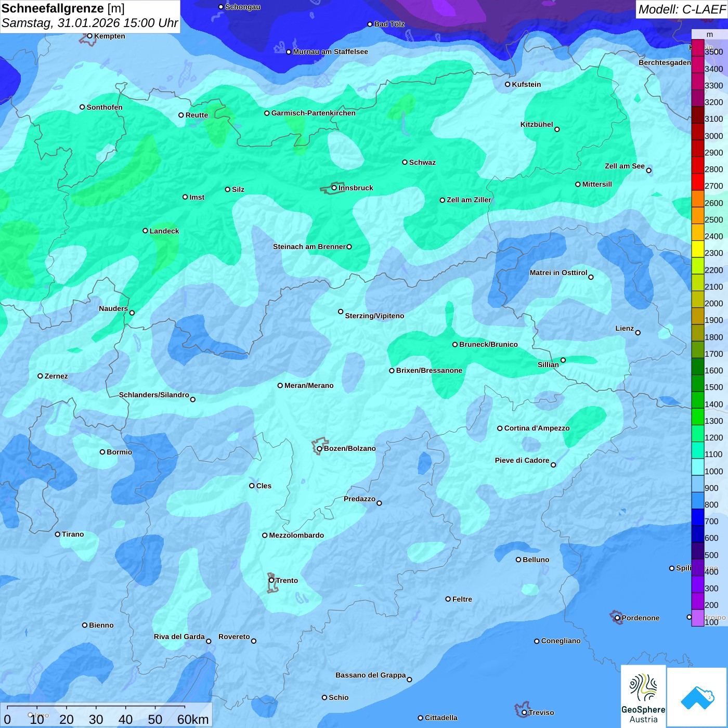Click the blue cloud house logo
Screen dimensions: 728x728
[697, 697]
